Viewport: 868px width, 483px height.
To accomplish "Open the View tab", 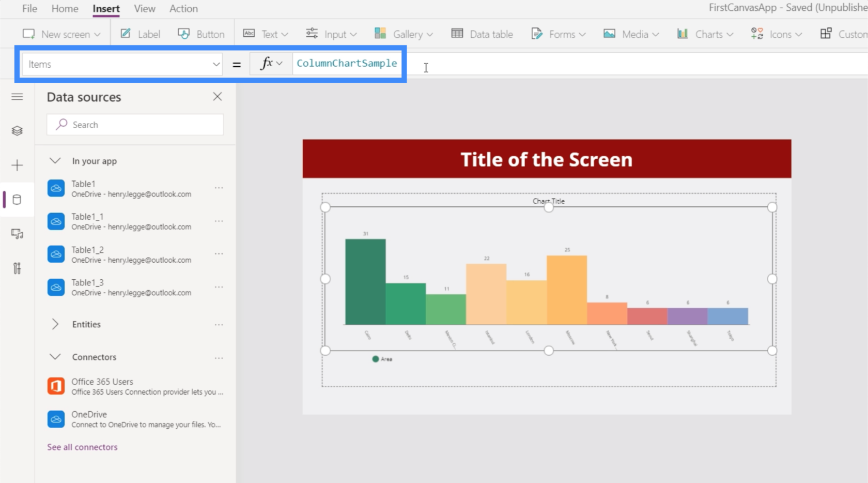I will [145, 8].
